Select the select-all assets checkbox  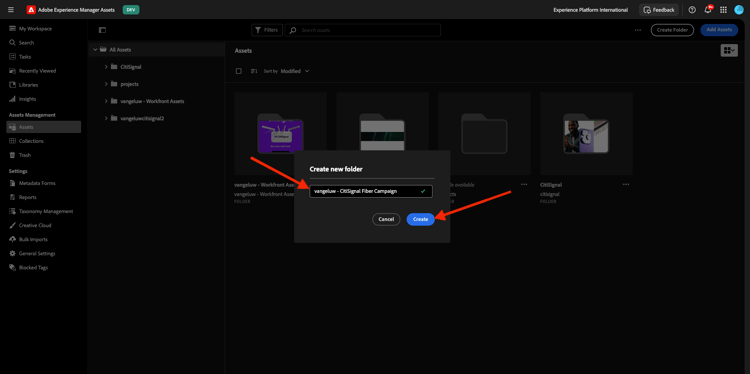[x=239, y=71]
